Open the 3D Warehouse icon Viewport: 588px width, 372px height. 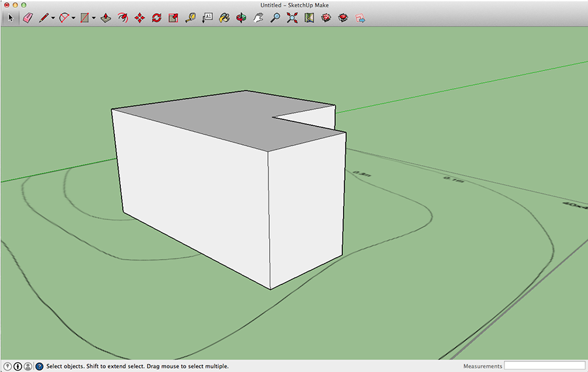326,18
